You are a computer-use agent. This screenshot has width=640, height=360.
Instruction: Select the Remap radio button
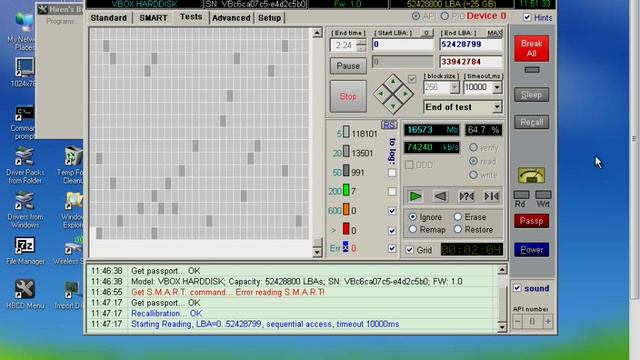pyautogui.click(x=413, y=229)
